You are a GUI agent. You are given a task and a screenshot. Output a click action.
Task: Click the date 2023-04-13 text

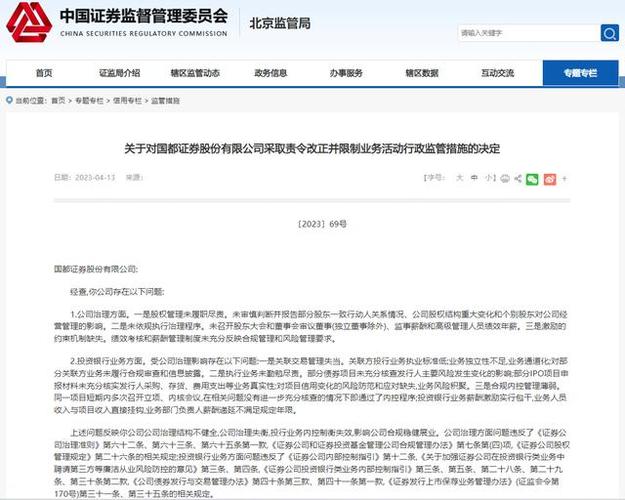(95, 177)
